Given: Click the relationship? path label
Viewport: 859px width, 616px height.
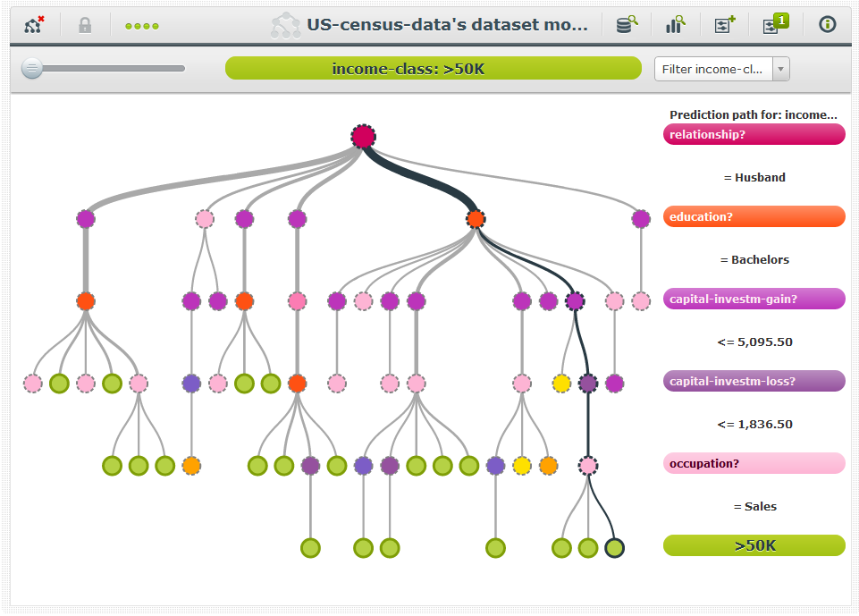Looking at the screenshot, I should pyautogui.click(x=754, y=134).
